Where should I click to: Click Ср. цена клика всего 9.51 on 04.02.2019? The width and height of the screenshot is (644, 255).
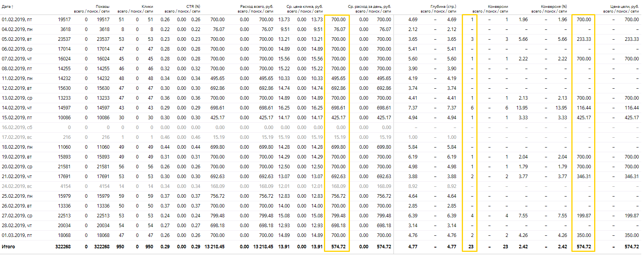point(285,29)
